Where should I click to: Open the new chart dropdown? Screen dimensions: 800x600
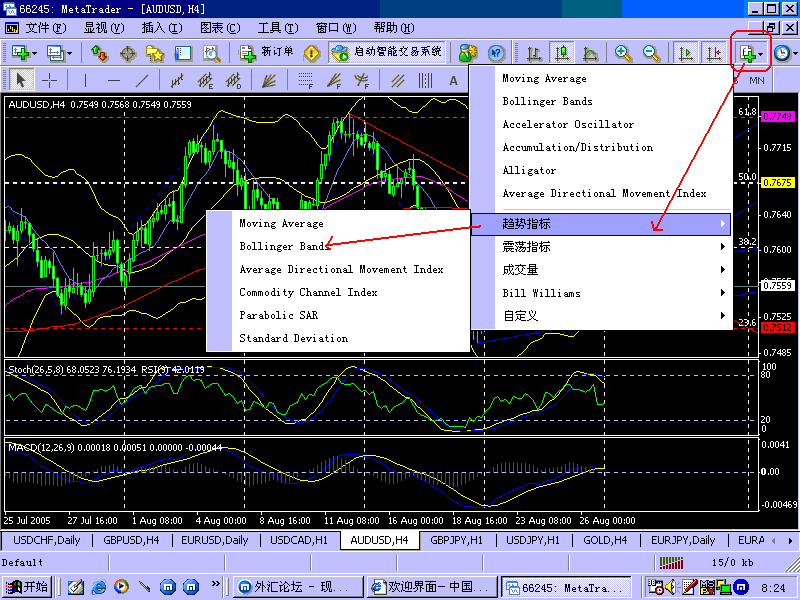click(x=22, y=53)
